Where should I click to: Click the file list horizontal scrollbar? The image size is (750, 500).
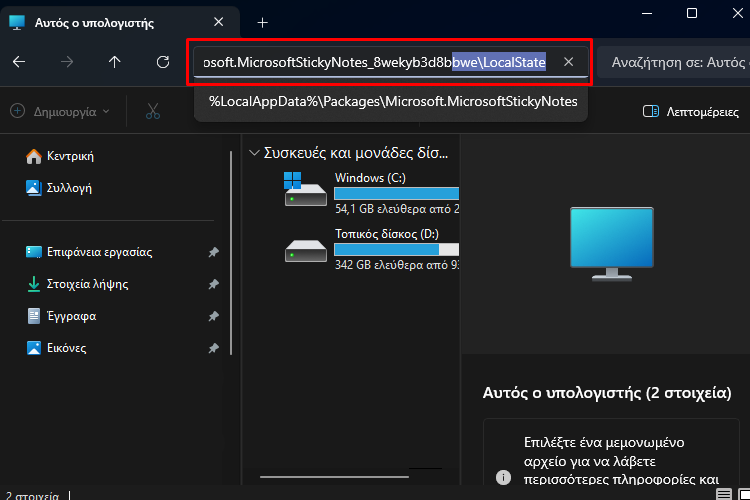pyautogui.click(x=334, y=477)
